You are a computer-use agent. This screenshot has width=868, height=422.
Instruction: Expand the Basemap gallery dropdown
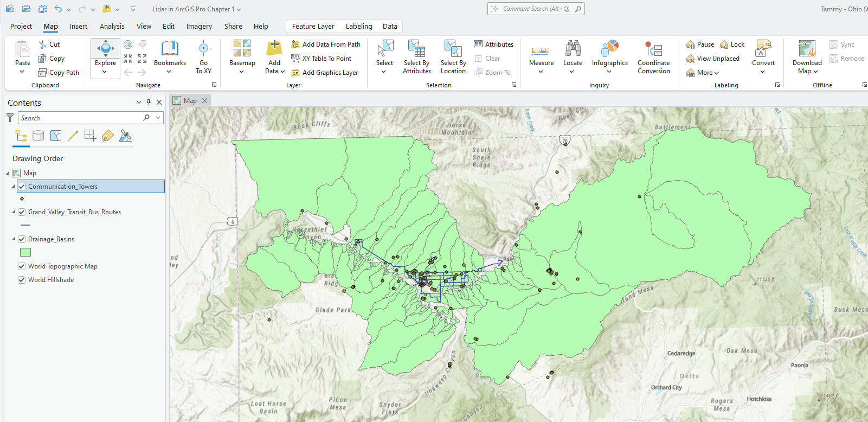242,71
